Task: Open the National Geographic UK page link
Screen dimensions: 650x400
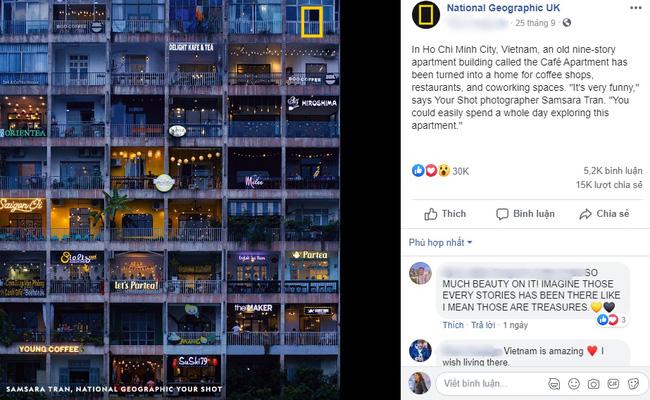Action: pyautogui.click(x=503, y=8)
